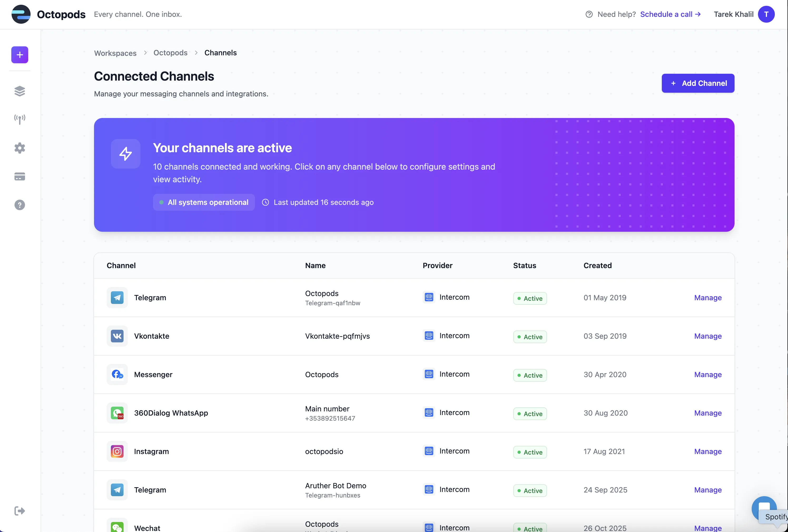Manage the Messenger channel
788x532 pixels.
coord(708,374)
